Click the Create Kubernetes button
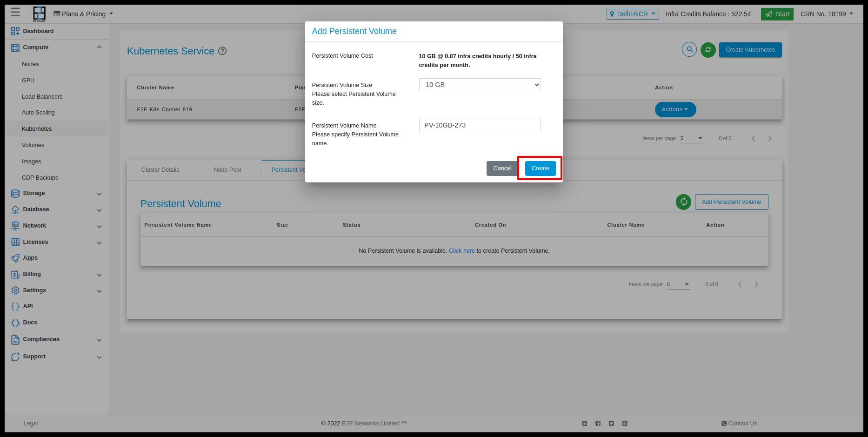Image resolution: width=868 pixels, height=437 pixels. [x=750, y=50]
